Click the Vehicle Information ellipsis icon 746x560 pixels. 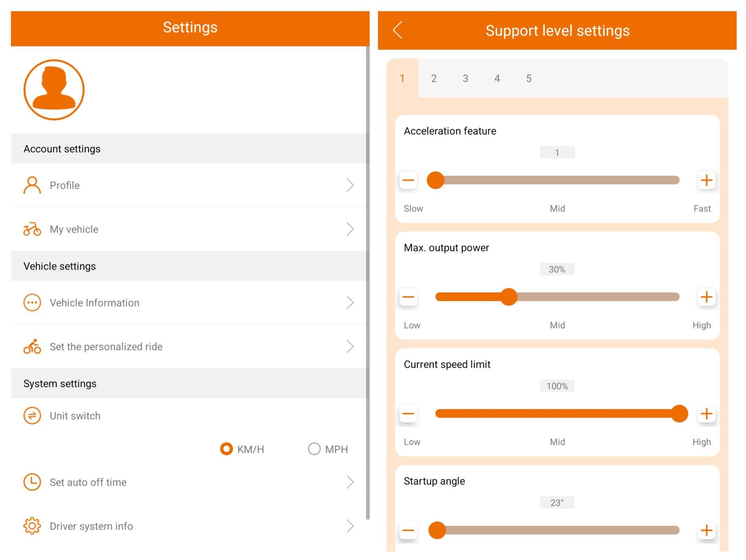click(x=32, y=303)
